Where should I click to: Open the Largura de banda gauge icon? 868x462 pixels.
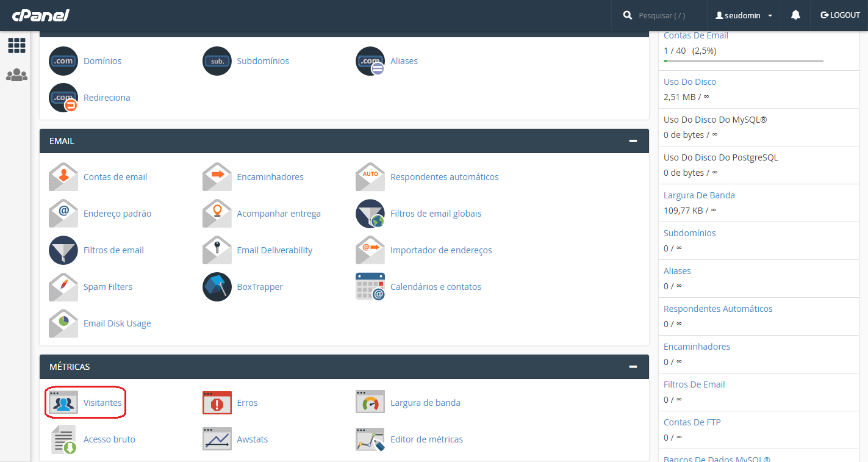coord(370,403)
